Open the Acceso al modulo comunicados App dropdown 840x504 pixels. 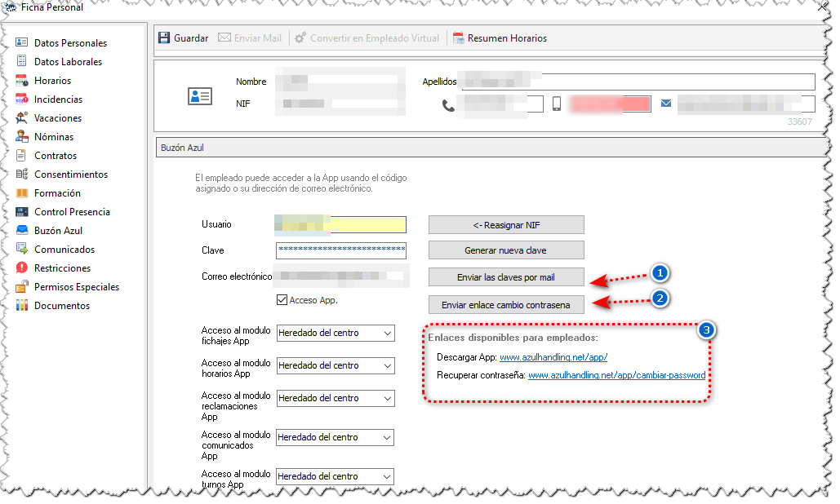[x=336, y=437]
